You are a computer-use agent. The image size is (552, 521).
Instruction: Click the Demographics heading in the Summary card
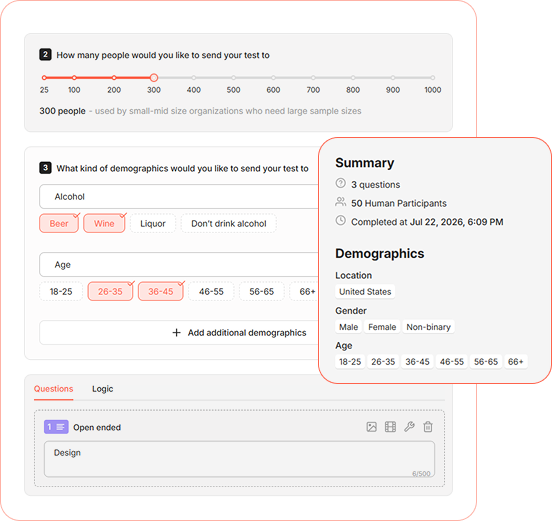(x=380, y=253)
